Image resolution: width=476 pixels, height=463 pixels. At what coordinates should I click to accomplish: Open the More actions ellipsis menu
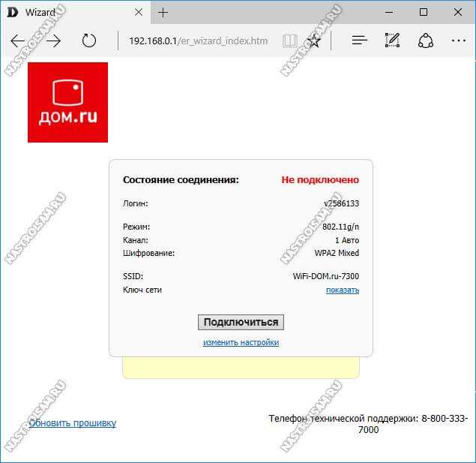459,41
